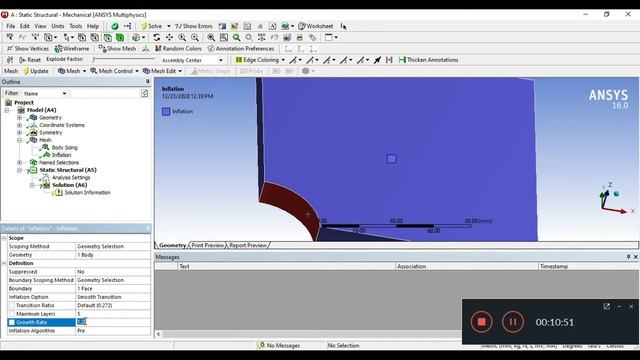Viewport: 640px width, 360px height.
Task: Open the Help menu
Action: tap(93, 26)
